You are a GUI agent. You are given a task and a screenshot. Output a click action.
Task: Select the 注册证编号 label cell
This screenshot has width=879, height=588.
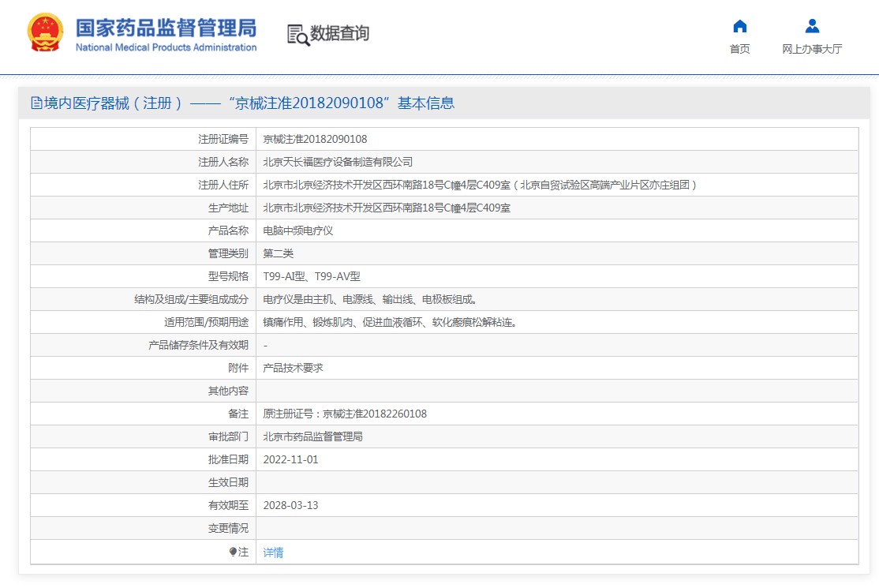(143, 139)
